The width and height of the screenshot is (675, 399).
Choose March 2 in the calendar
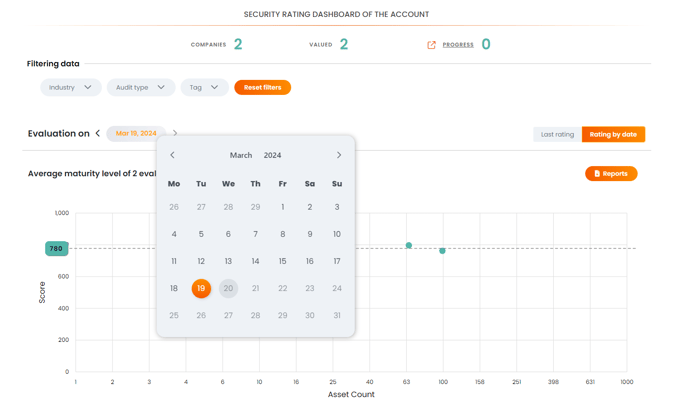point(310,207)
